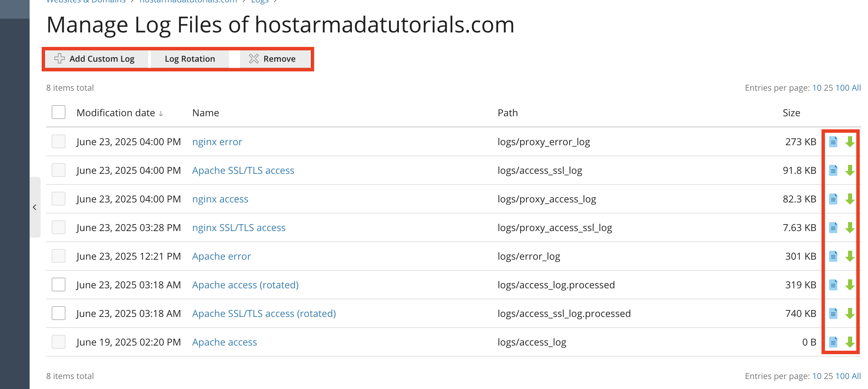View nginx access log via document icon
This screenshot has height=389, width=868.
[x=833, y=199]
